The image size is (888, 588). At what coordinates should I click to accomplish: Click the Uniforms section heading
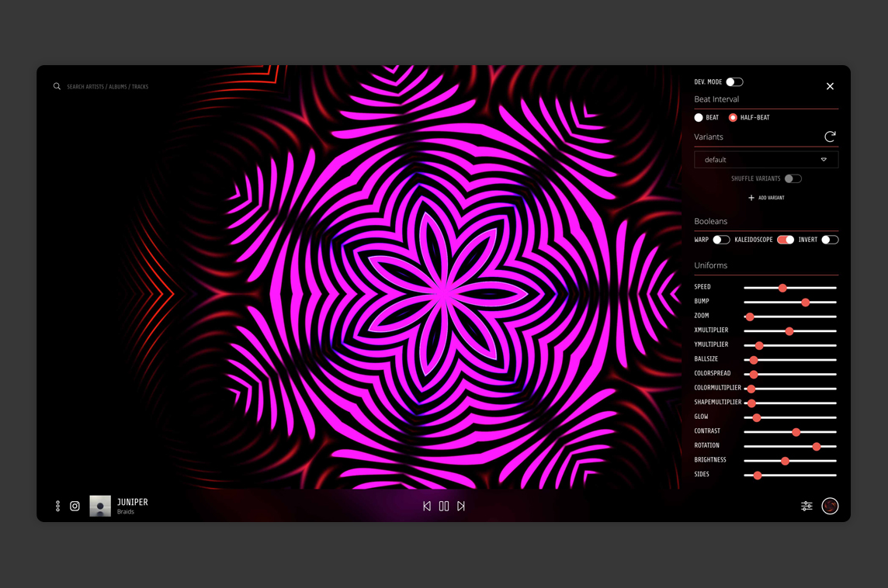711,265
